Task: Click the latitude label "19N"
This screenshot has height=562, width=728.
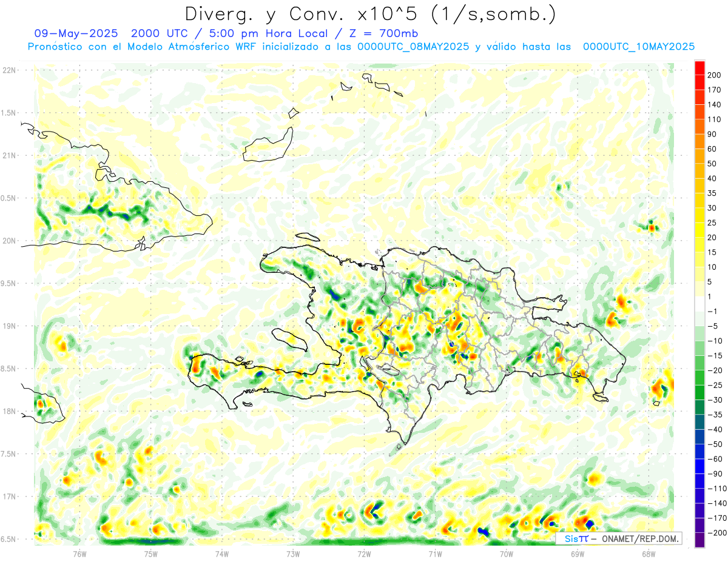Action: [x=8, y=326]
